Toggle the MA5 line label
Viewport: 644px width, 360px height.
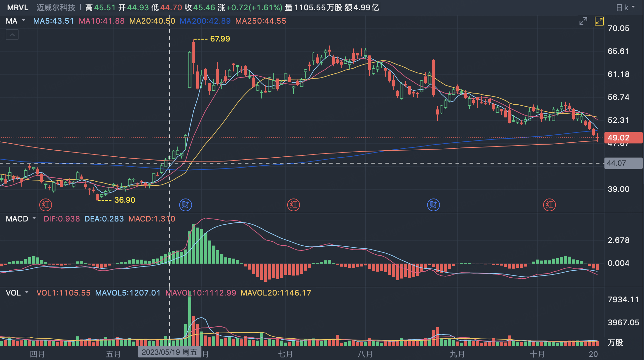coord(53,21)
